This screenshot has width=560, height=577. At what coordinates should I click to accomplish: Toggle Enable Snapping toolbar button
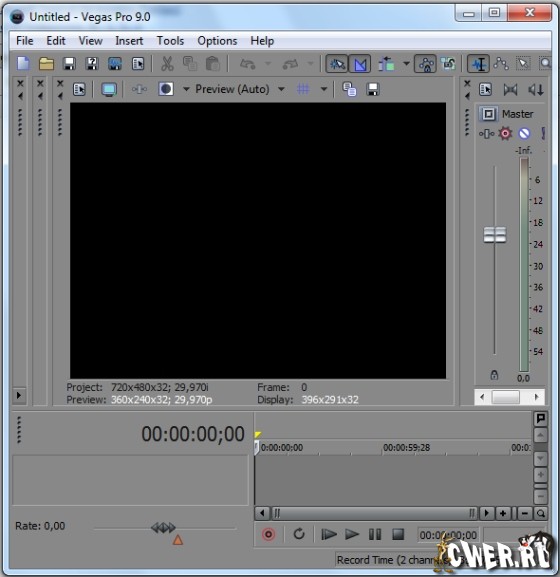click(x=337, y=64)
